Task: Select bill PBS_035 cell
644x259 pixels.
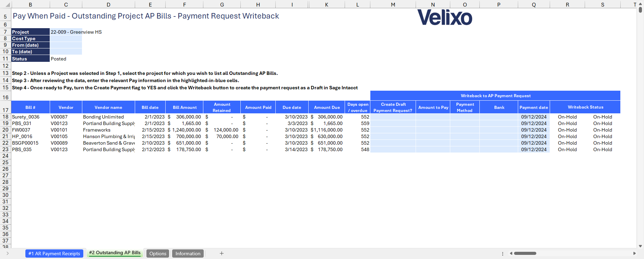Action: coord(31,149)
